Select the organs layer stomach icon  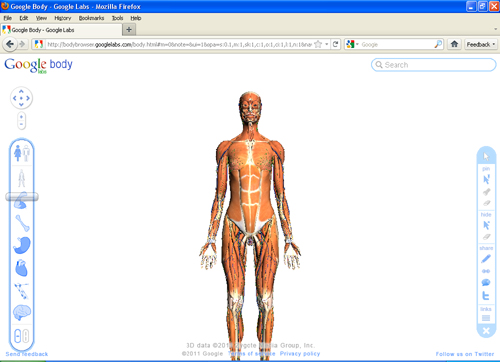22,245
